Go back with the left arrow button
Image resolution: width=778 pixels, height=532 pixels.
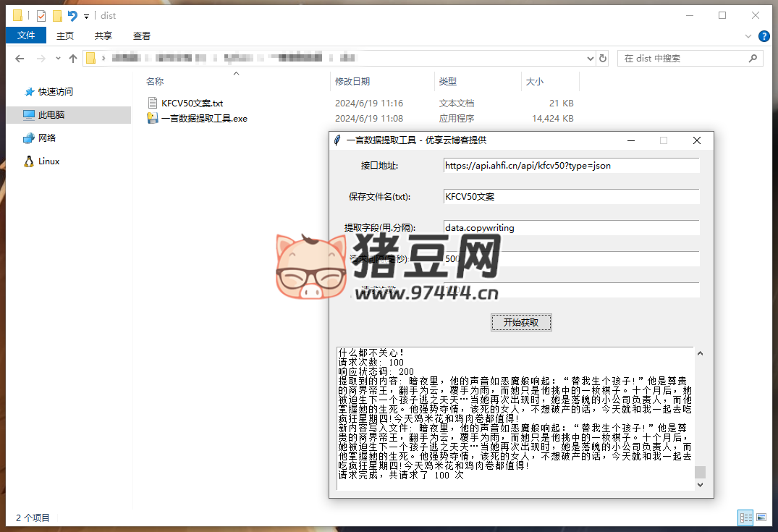click(x=20, y=59)
